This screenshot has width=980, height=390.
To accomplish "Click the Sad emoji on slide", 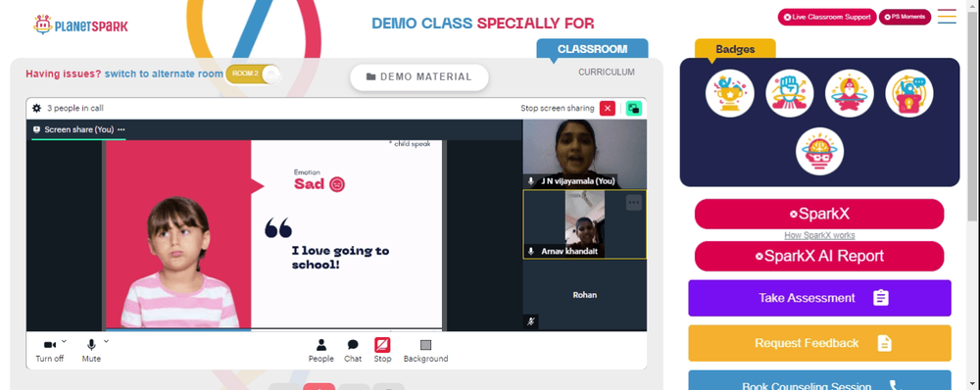I will pyautogui.click(x=337, y=184).
